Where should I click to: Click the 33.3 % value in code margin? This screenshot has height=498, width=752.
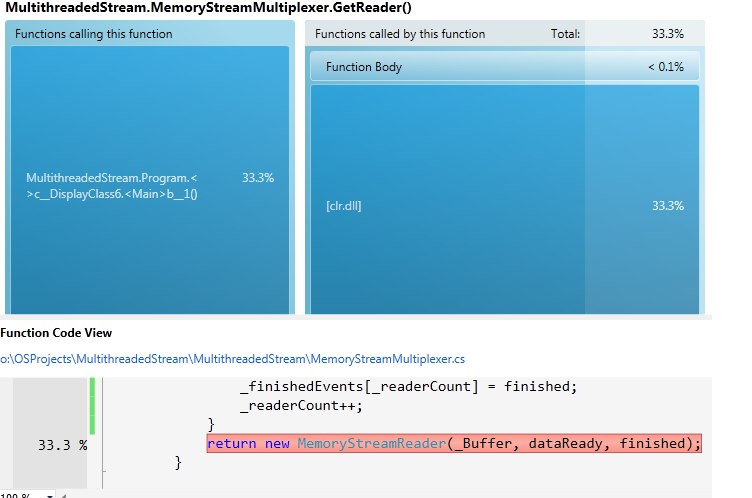coord(62,445)
